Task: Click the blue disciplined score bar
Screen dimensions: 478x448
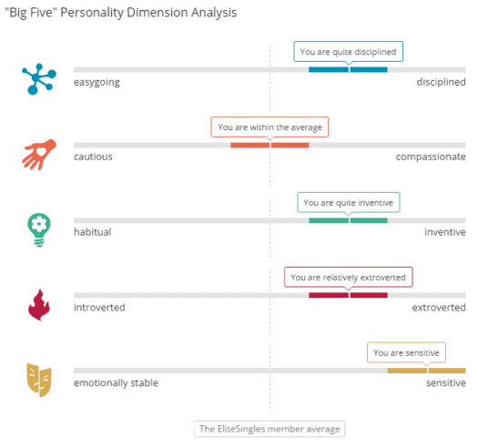Action: pyautogui.click(x=348, y=69)
